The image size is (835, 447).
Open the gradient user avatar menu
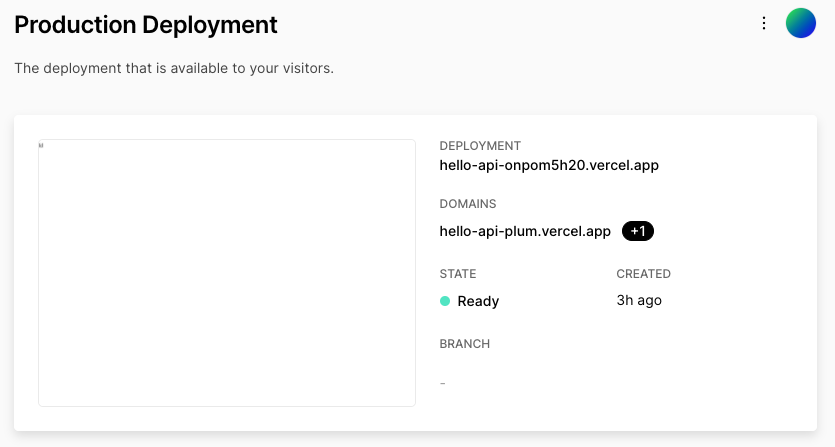801,23
